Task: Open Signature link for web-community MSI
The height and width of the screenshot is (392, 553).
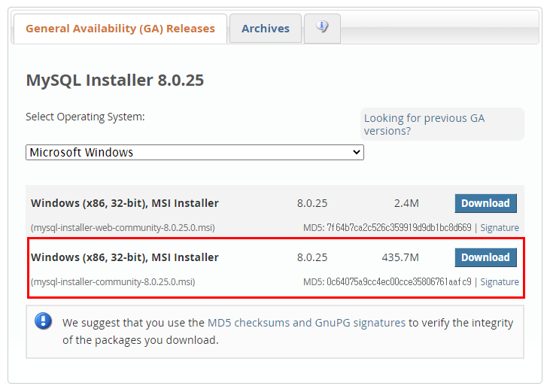Action: tap(500, 227)
